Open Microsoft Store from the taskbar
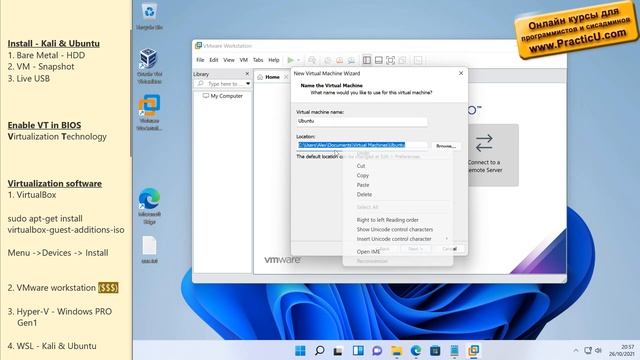640x360 pixels. pyautogui.click(x=435, y=351)
